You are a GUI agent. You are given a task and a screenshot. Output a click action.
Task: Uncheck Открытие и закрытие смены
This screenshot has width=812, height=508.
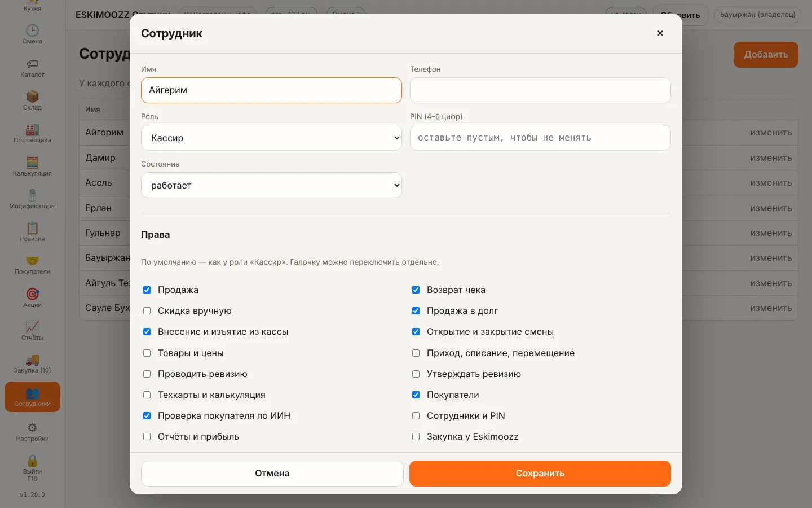pyautogui.click(x=416, y=332)
